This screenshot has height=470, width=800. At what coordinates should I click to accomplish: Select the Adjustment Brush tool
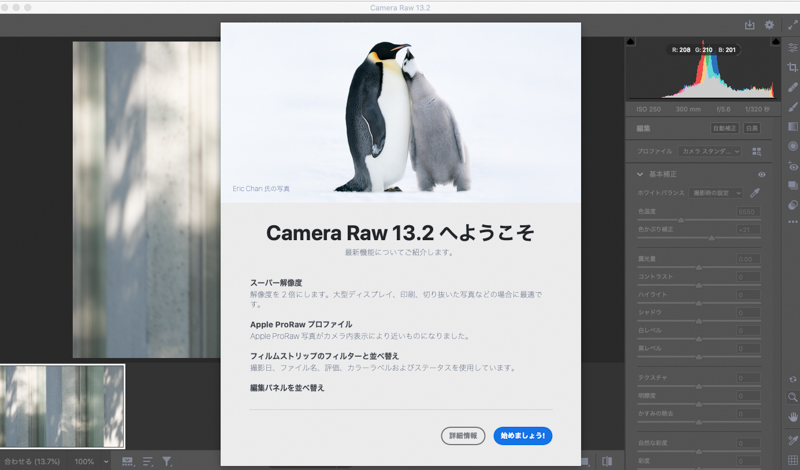tap(792, 107)
